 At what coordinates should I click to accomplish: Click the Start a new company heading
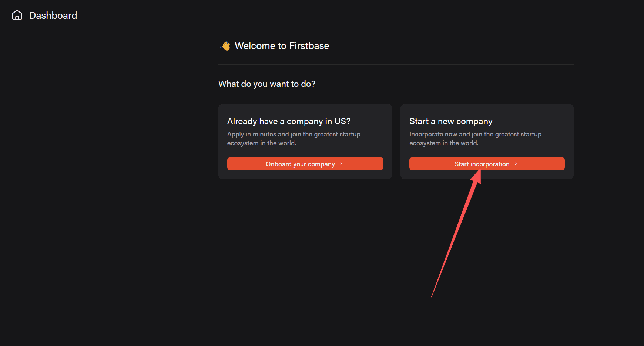[x=451, y=121]
